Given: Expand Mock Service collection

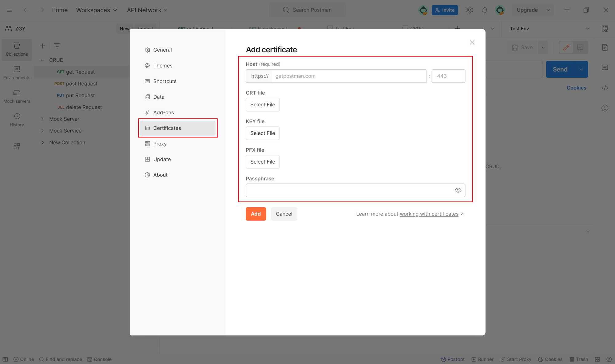Looking at the screenshot, I should pyautogui.click(x=42, y=131).
